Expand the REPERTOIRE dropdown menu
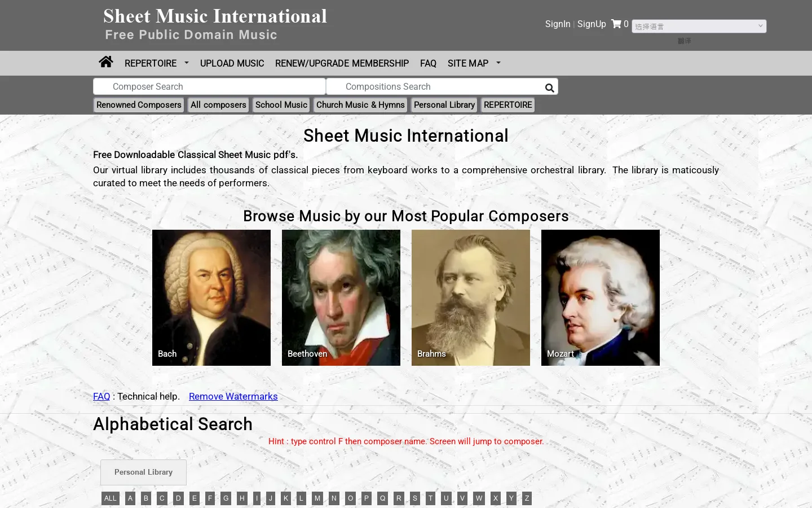Viewport: 812px width, 508px height. pos(156,63)
